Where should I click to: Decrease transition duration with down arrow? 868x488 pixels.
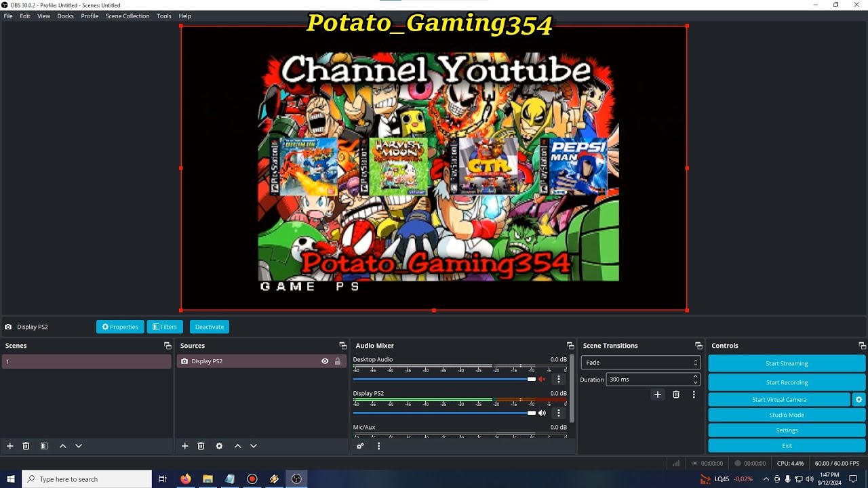coord(695,382)
